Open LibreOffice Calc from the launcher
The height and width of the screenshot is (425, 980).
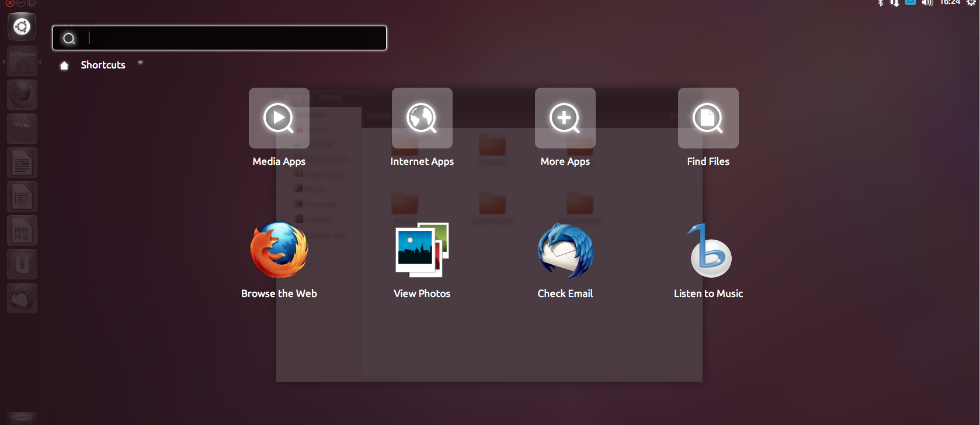tap(22, 231)
